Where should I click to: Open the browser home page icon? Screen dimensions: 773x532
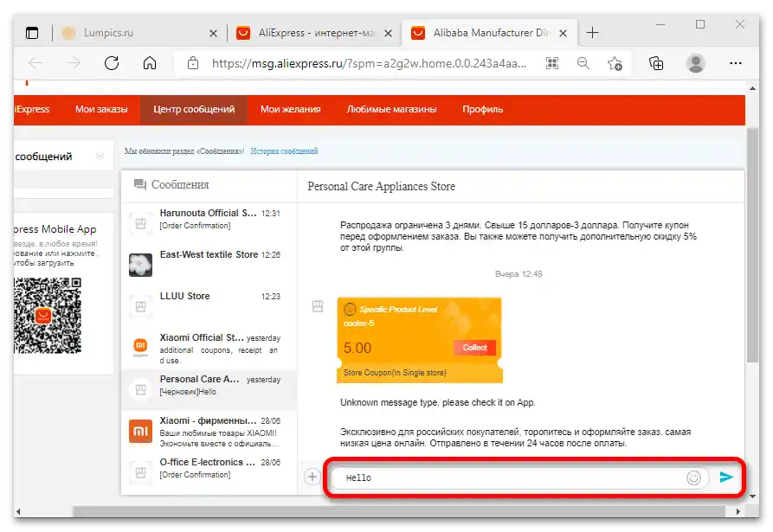[150, 63]
